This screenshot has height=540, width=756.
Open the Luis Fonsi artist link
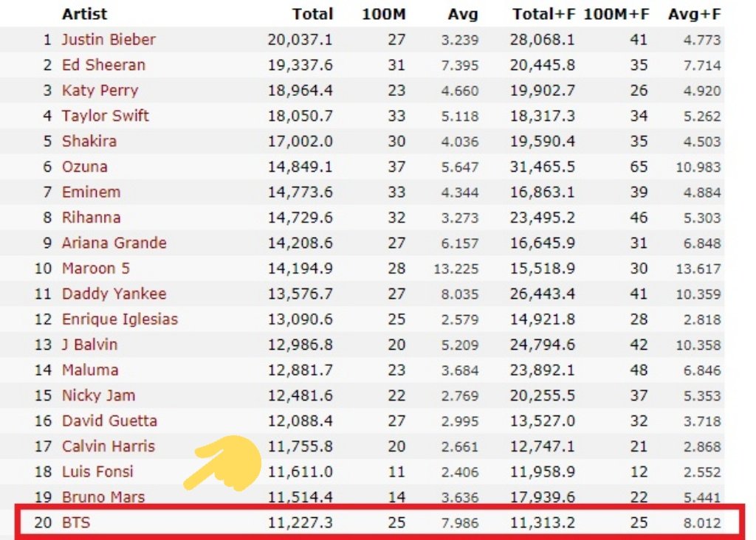click(97, 471)
